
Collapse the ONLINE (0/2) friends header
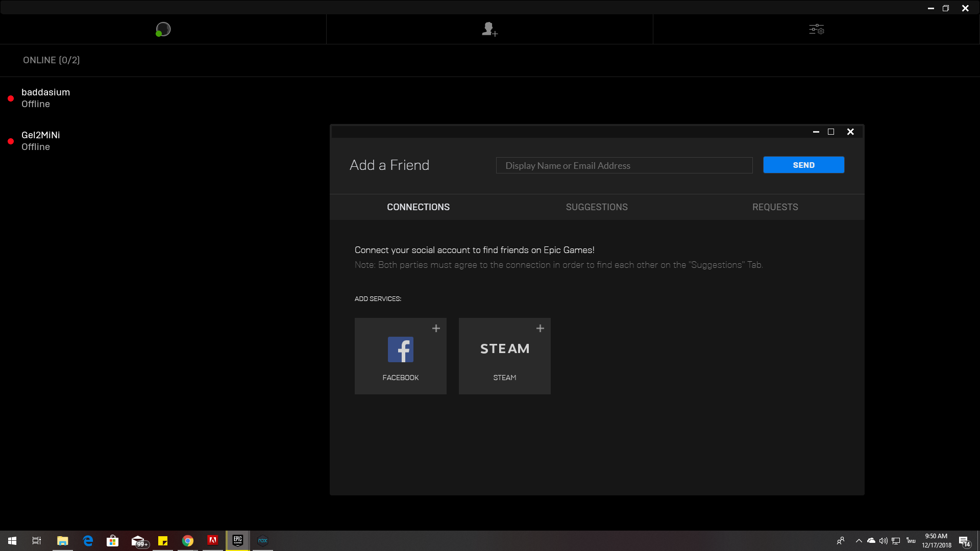pyautogui.click(x=51, y=60)
